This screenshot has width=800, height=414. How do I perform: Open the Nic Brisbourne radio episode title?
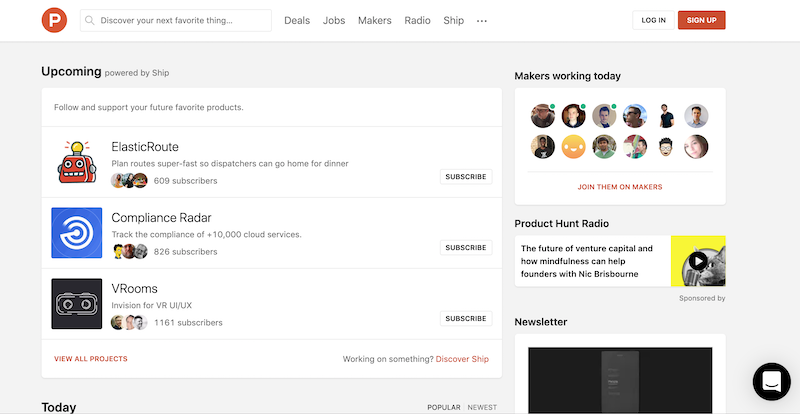[x=587, y=261]
